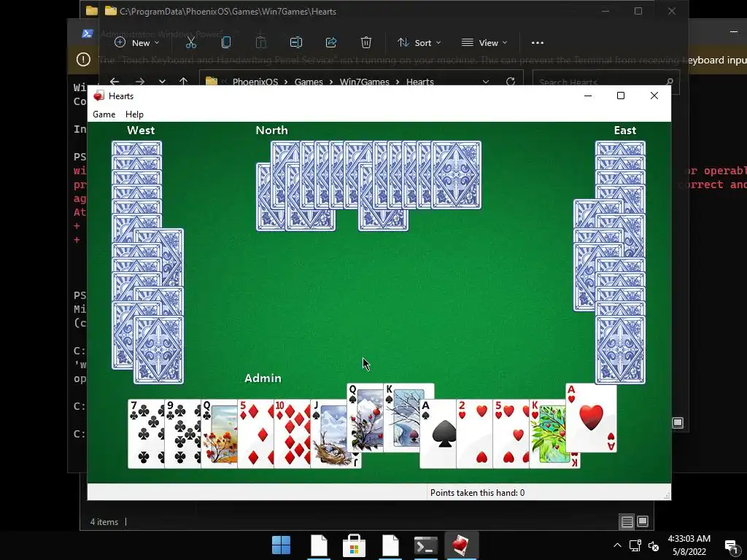Click the 'East' player label
This screenshot has height=560, width=747.
coord(625,131)
